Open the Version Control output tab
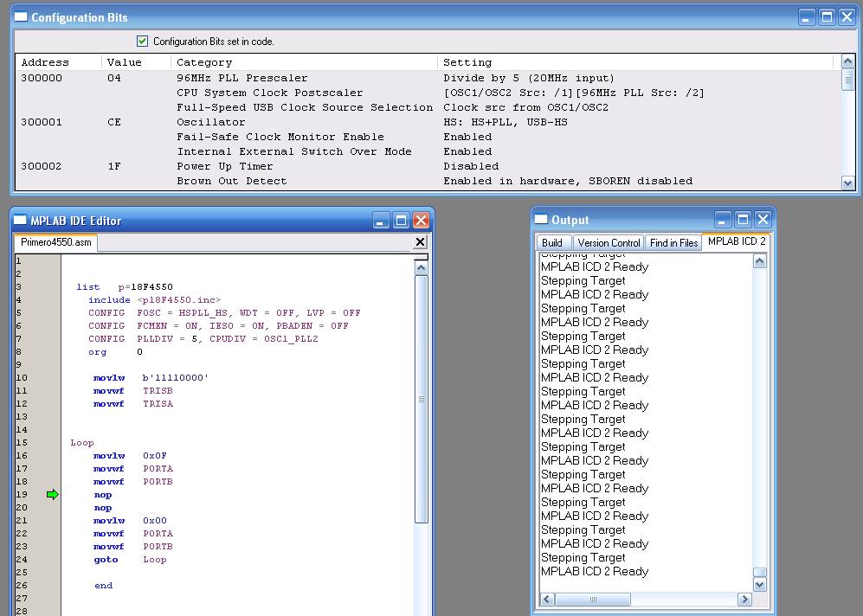 [609, 243]
